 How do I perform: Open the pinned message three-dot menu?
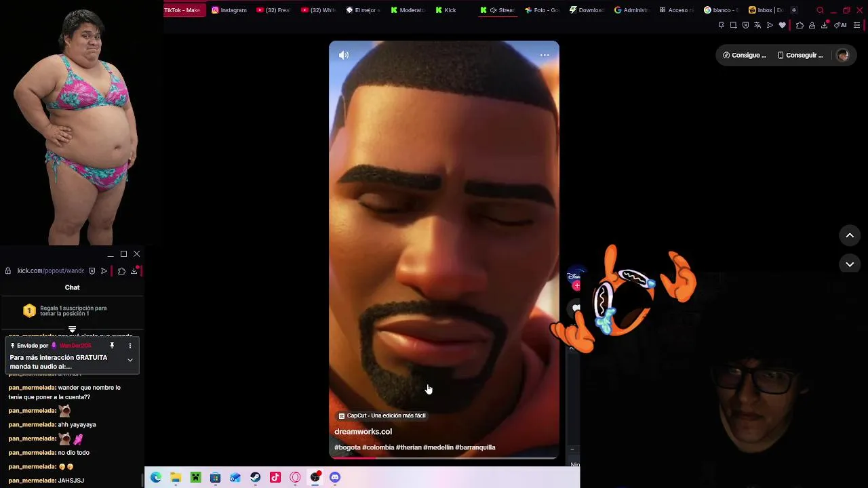tap(130, 346)
